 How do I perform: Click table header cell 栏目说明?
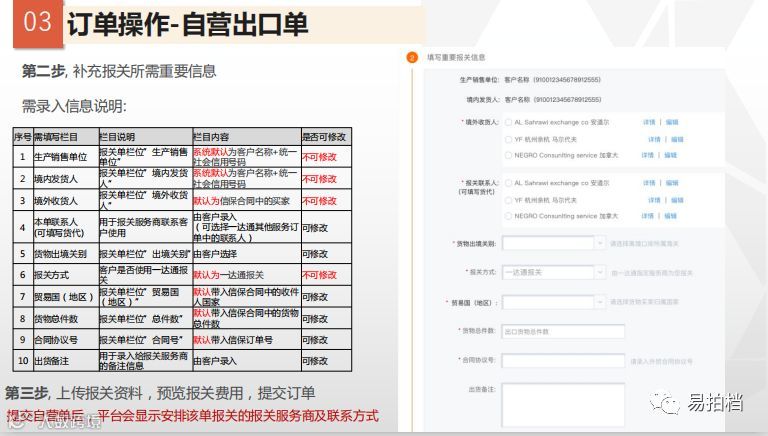145,137
